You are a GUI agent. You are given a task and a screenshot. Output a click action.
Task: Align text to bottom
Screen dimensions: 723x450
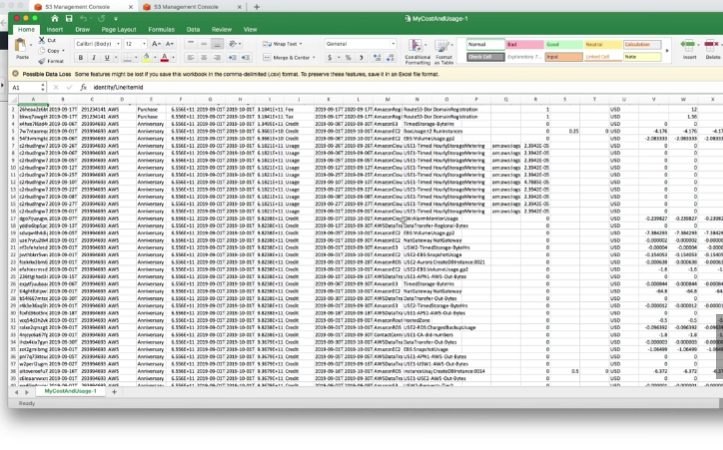217,44
